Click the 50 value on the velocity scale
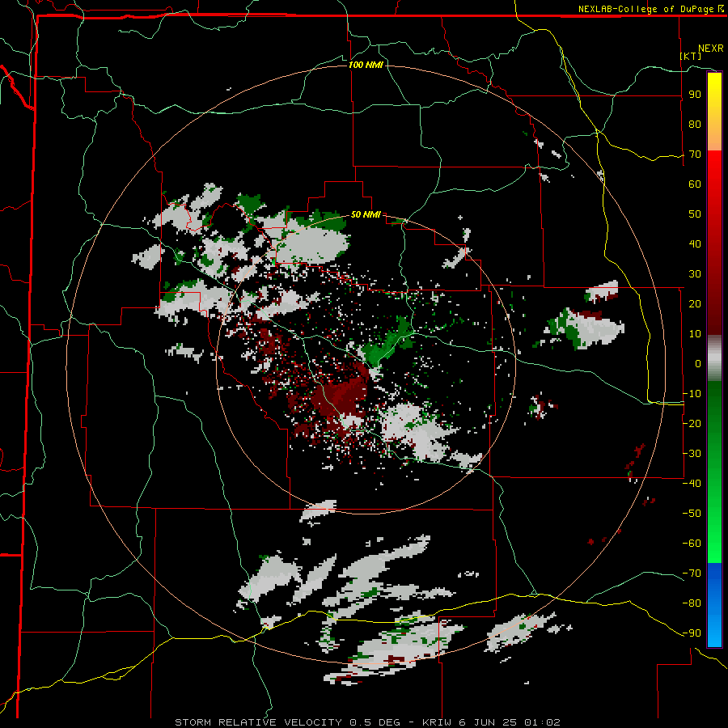 [695, 214]
